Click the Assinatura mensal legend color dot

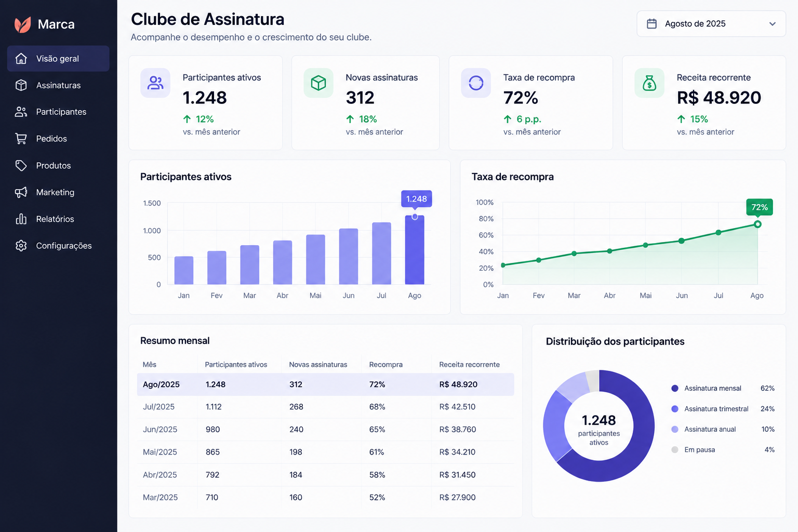(x=675, y=388)
